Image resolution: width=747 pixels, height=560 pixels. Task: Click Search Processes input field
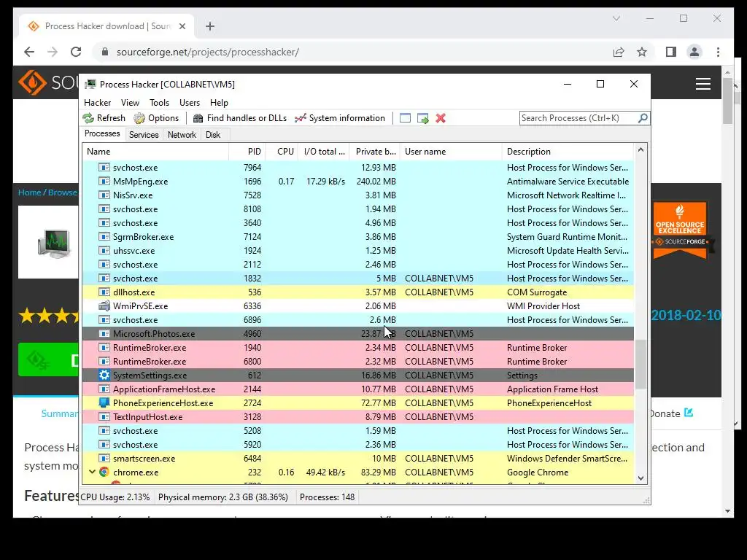578,118
